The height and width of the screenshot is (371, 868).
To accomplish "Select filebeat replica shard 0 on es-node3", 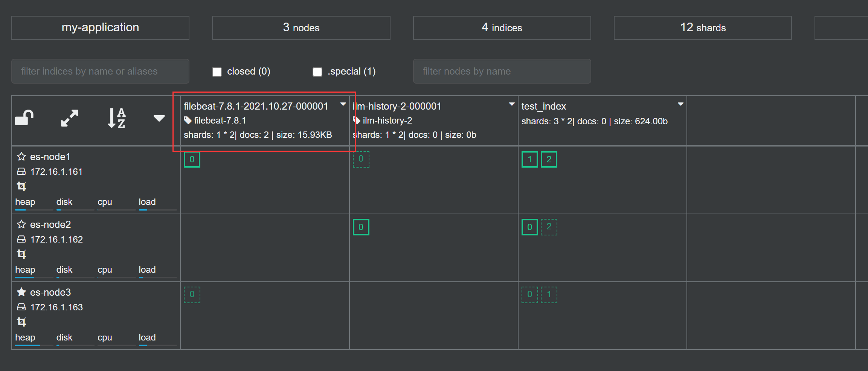I will coord(192,295).
